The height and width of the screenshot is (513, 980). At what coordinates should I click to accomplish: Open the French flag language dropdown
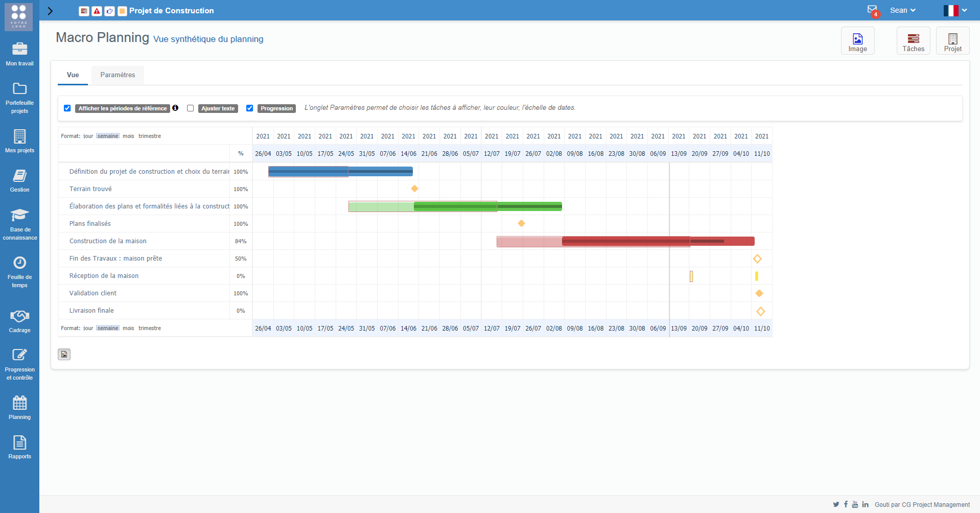pos(955,10)
